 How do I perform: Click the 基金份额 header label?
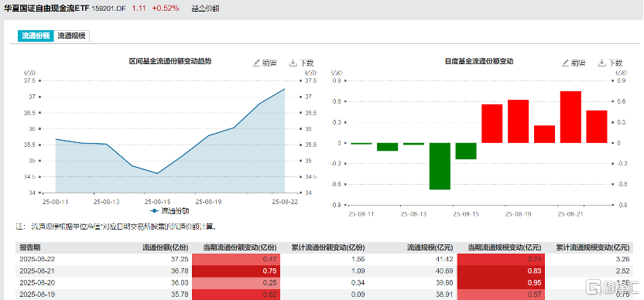tap(205, 9)
